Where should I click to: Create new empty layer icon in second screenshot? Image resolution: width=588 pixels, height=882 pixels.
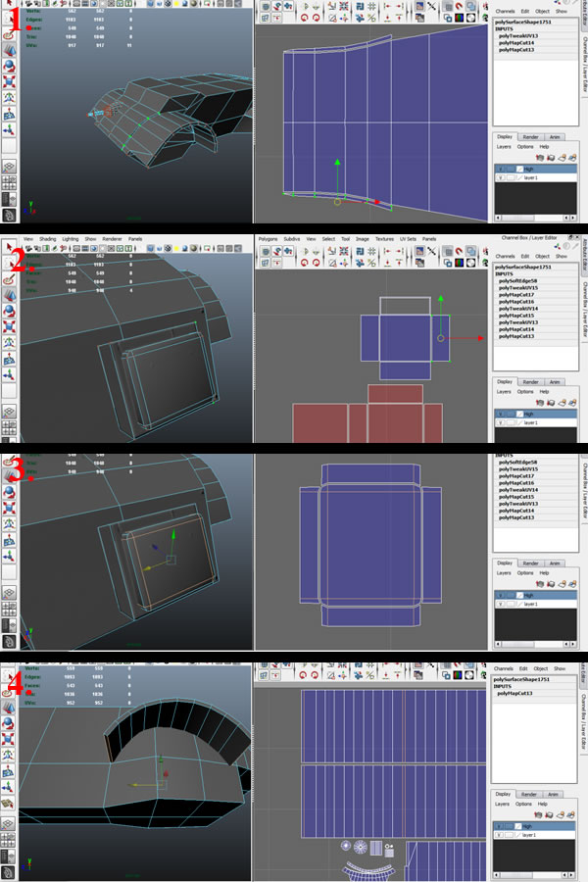click(562, 403)
